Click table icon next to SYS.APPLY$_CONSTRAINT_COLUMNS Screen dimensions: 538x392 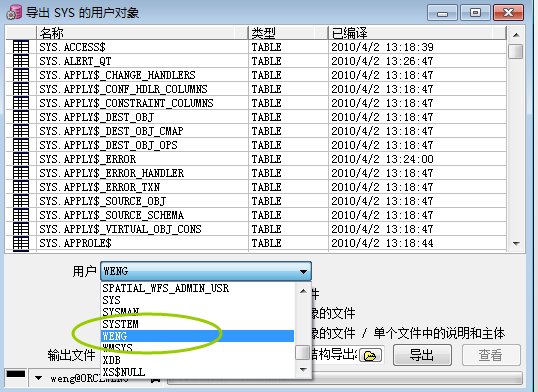(21, 103)
